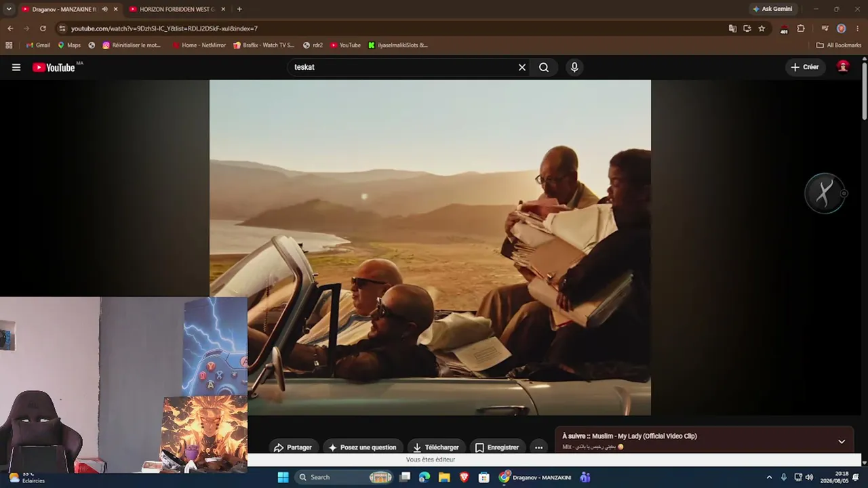868x488 pixels.
Task: Open the Créer menu
Action: click(805, 67)
